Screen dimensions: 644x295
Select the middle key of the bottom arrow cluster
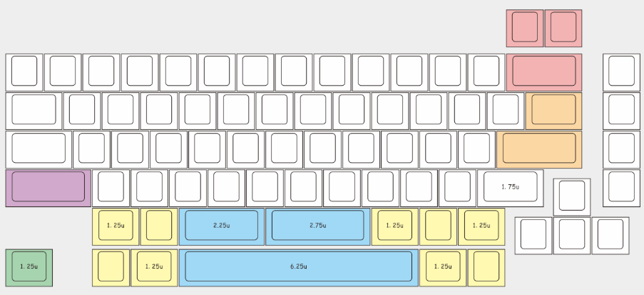(x=572, y=235)
